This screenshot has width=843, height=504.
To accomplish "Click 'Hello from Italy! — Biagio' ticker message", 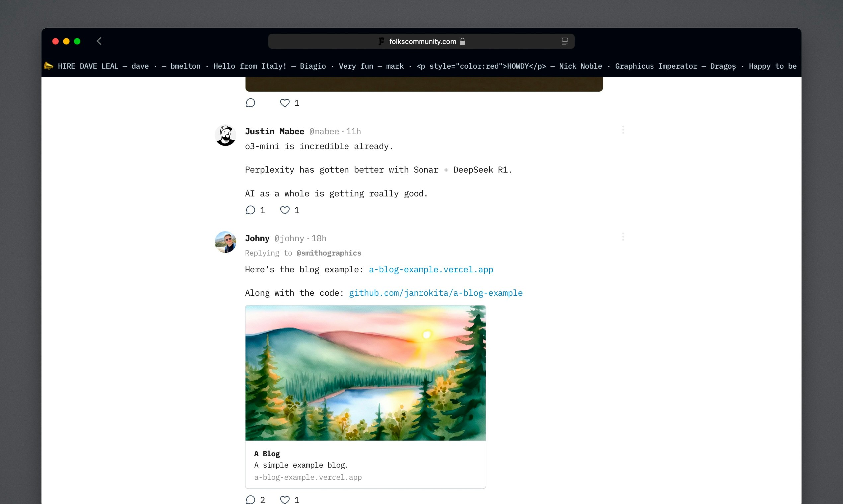I will tap(269, 66).
